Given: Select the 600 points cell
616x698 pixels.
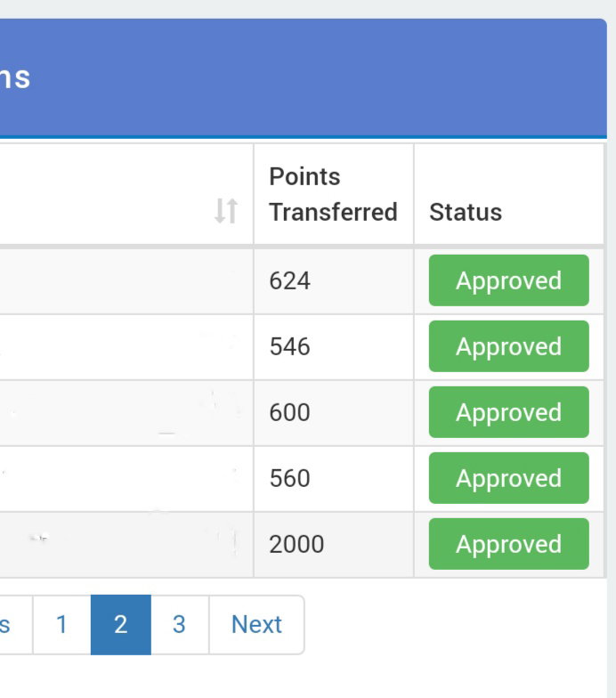Looking at the screenshot, I should (x=333, y=413).
